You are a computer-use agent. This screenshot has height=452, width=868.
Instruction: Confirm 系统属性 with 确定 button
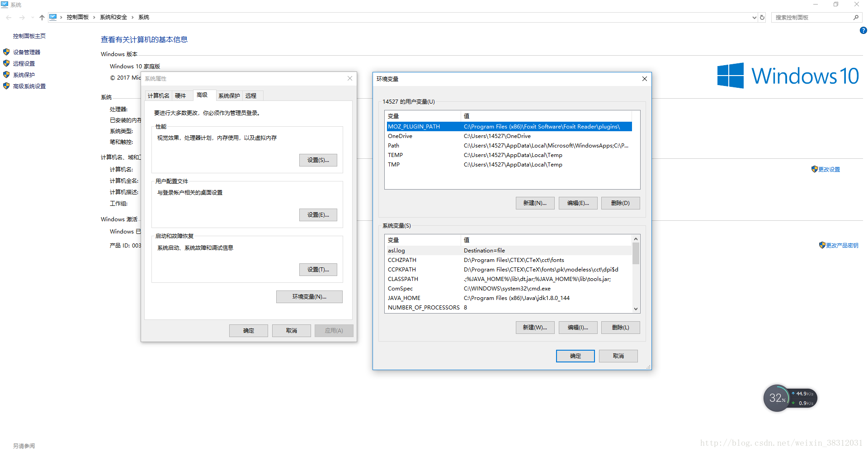tap(249, 331)
